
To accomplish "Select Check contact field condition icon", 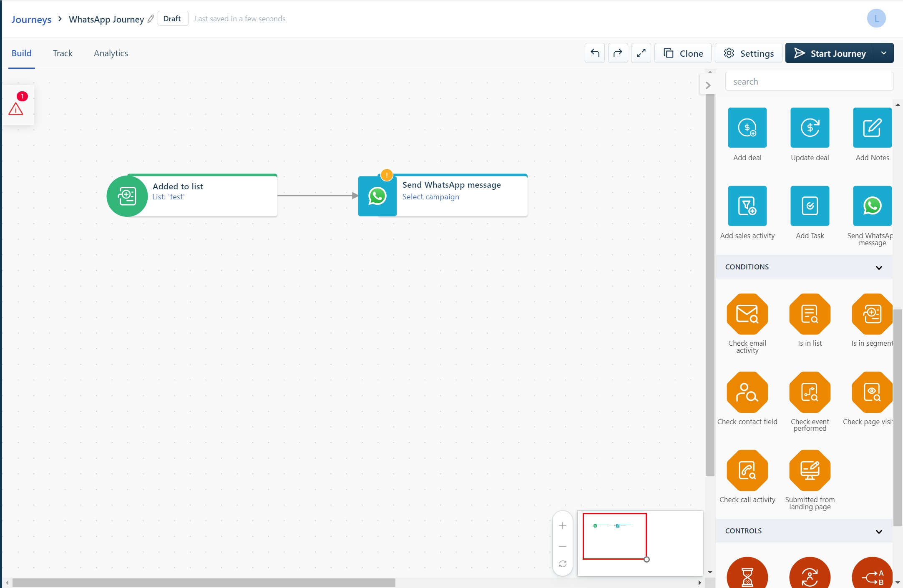I will coord(747,392).
